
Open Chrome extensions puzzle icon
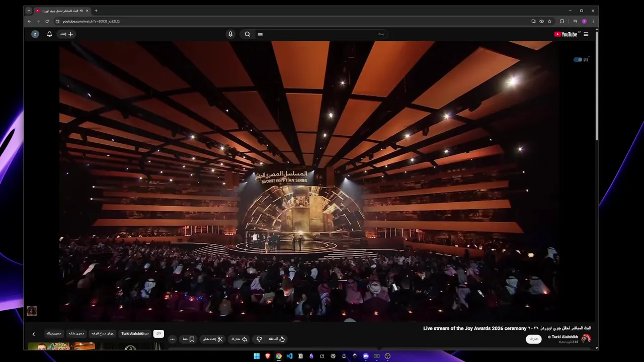(x=562, y=21)
